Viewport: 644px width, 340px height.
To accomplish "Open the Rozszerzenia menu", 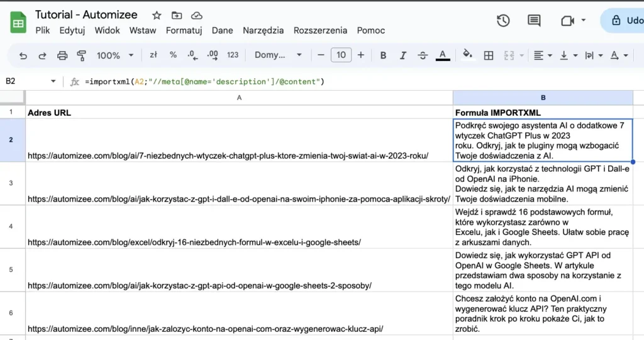I will (x=320, y=30).
